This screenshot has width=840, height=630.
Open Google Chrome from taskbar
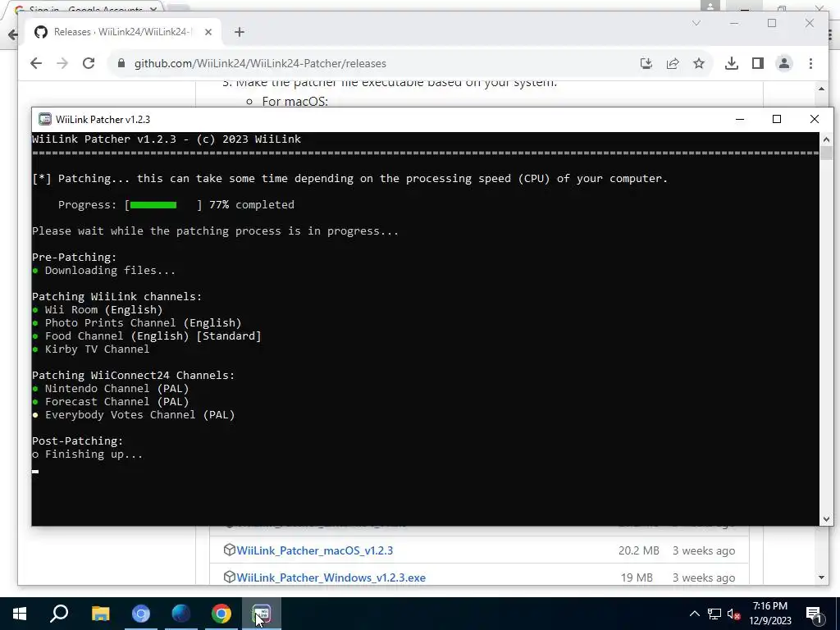pyautogui.click(x=221, y=614)
